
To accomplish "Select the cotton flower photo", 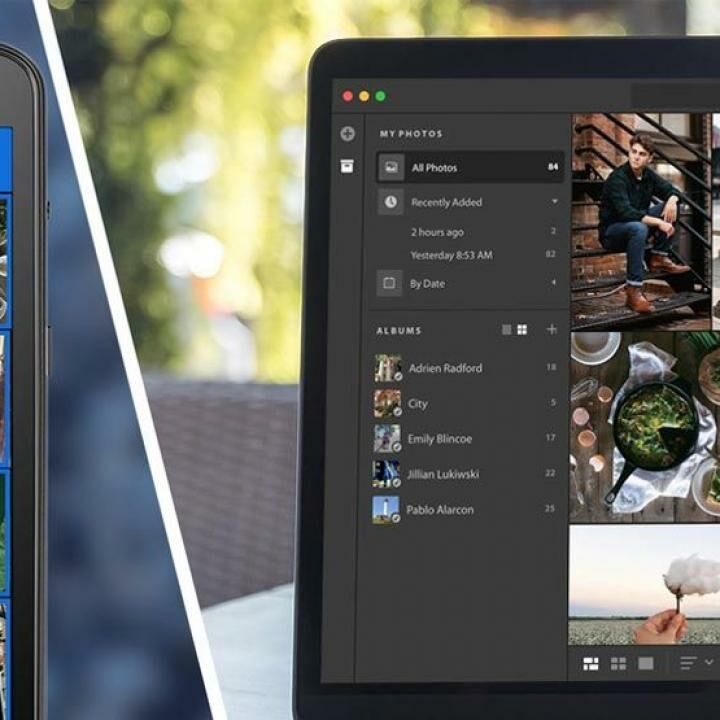I will click(x=644, y=585).
